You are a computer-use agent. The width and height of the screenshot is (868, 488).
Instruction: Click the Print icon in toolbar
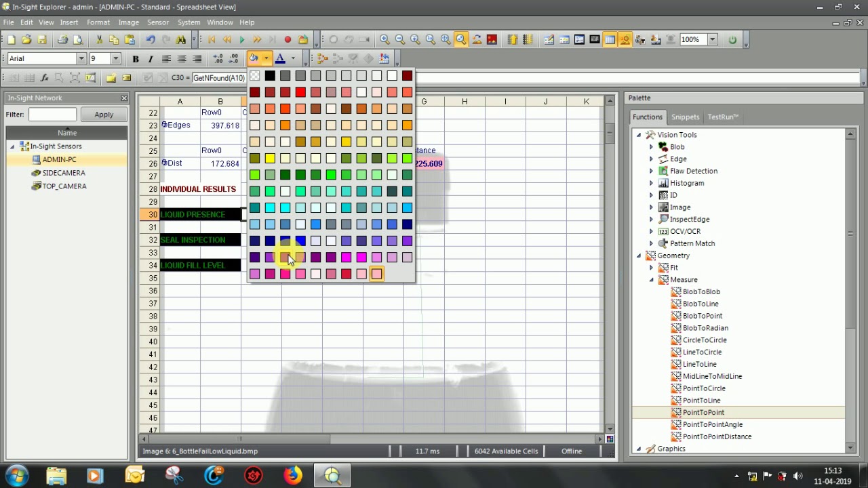[62, 40]
